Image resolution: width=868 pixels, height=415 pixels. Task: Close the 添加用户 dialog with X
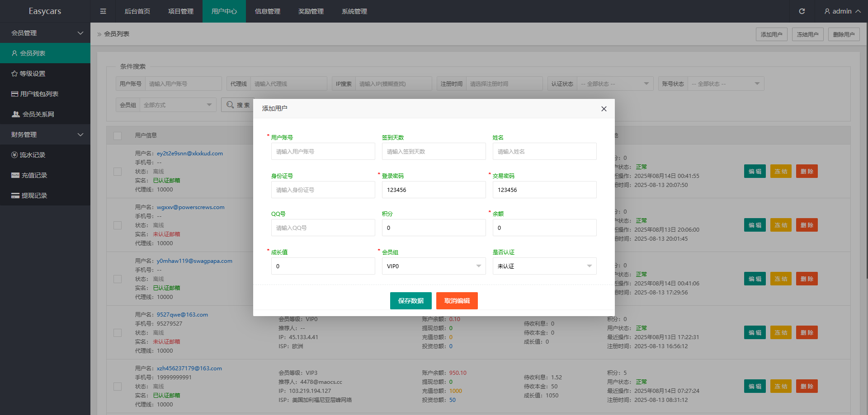[604, 109]
